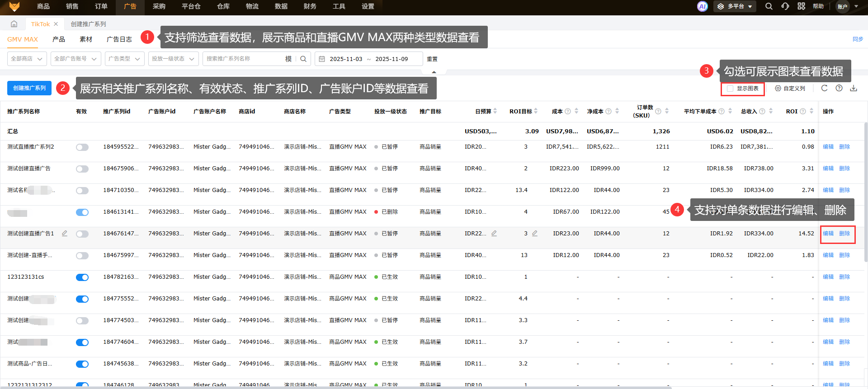This screenshot has height=389, width=868.
Task: Click the refresh table icon
Action: [824, 88]
